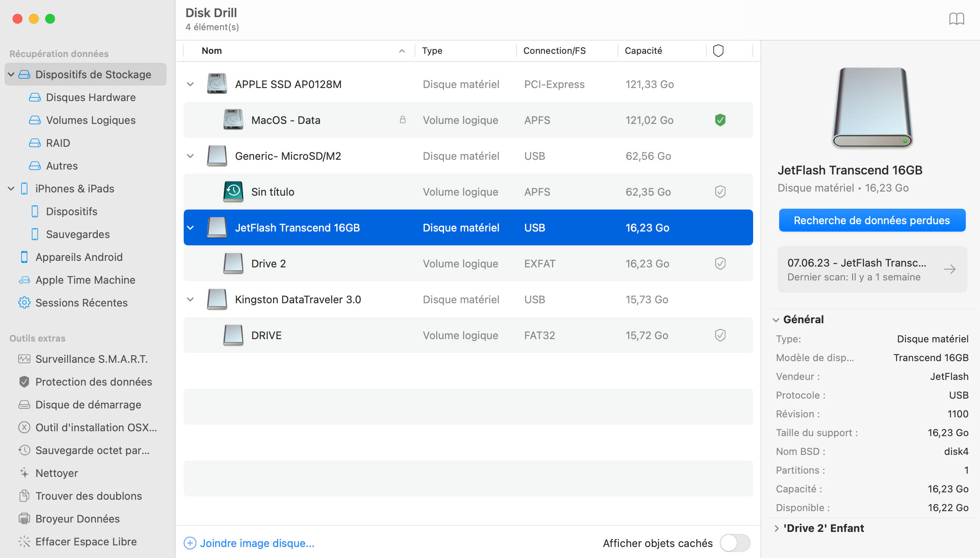This screenshot has width=980, height=558.
Task: Click the plus icon for Joindre image disque
Action: [190, 543]
